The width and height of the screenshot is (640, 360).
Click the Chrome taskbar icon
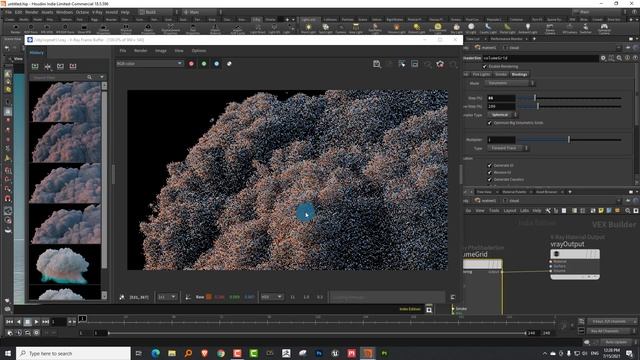221,353
